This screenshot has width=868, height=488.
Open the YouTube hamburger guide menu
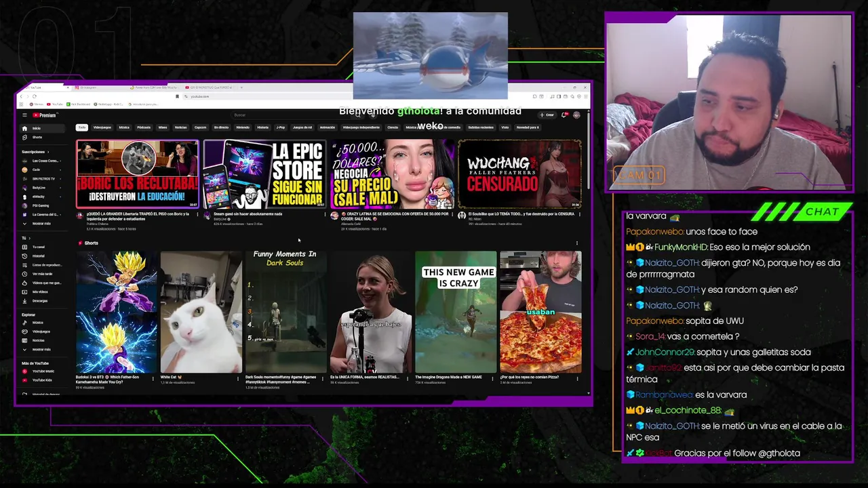point(24,115)
